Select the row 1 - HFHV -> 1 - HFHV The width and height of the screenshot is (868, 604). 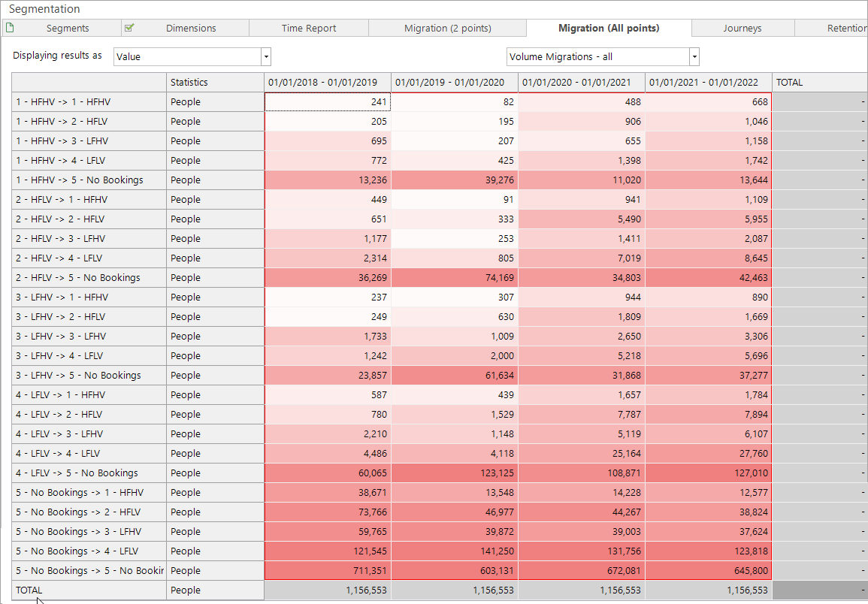pyautogui.click(x=89, y=102)
